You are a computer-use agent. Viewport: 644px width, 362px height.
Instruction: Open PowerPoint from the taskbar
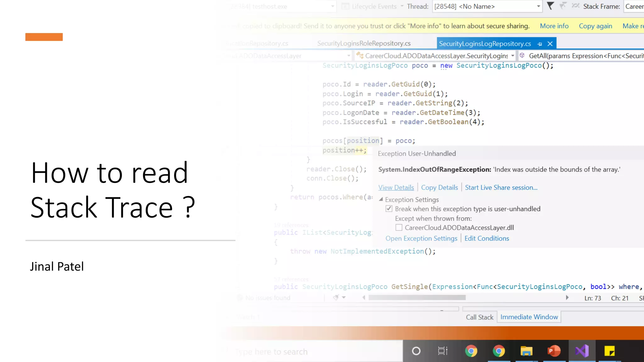pyautogui.click(x=554, y=351)
